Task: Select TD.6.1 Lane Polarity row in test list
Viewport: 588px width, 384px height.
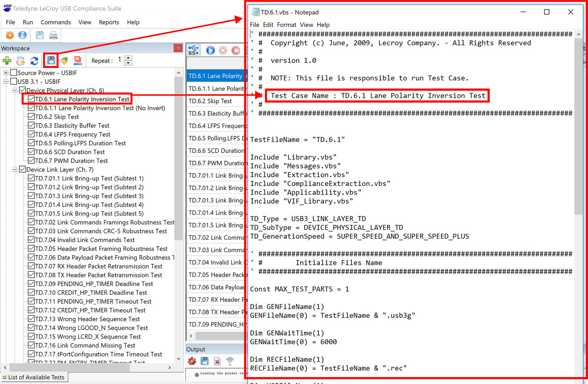Action: tap(216, 76)
